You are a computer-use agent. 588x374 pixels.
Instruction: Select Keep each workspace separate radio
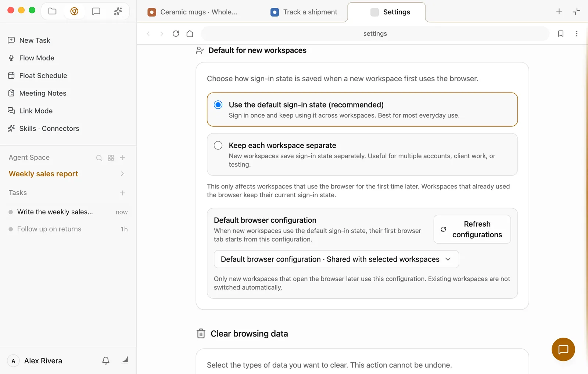point(218,145)
